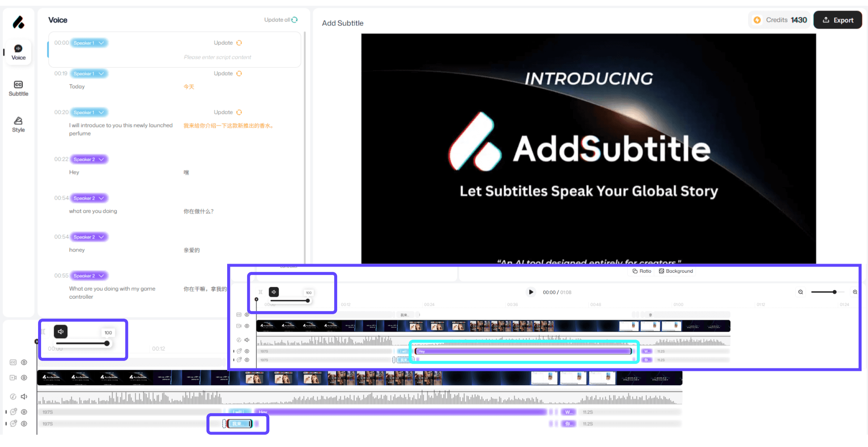
Task: Click the script content input field
Action: (217, 57)
